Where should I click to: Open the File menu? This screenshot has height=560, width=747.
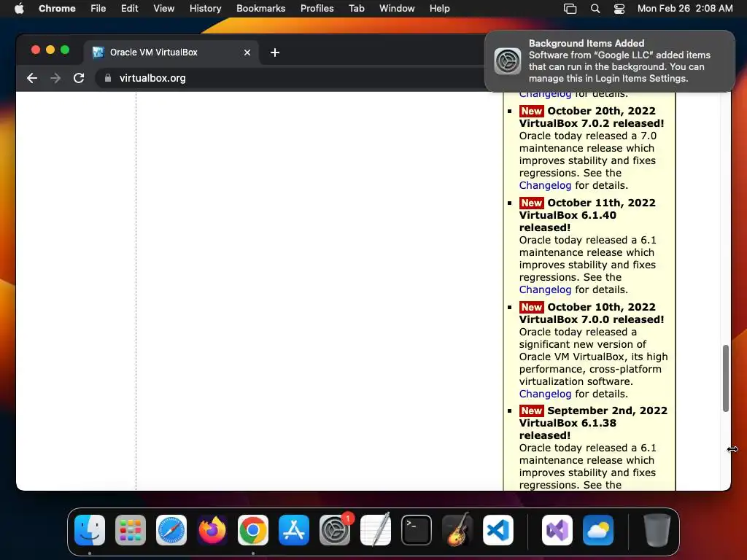click(x=98, y=8)
